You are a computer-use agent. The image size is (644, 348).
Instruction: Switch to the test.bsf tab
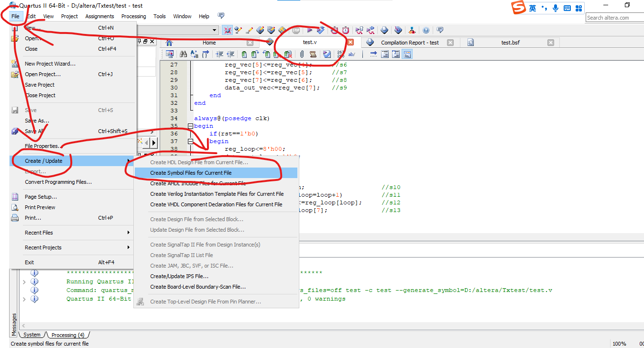click(510, 43)
